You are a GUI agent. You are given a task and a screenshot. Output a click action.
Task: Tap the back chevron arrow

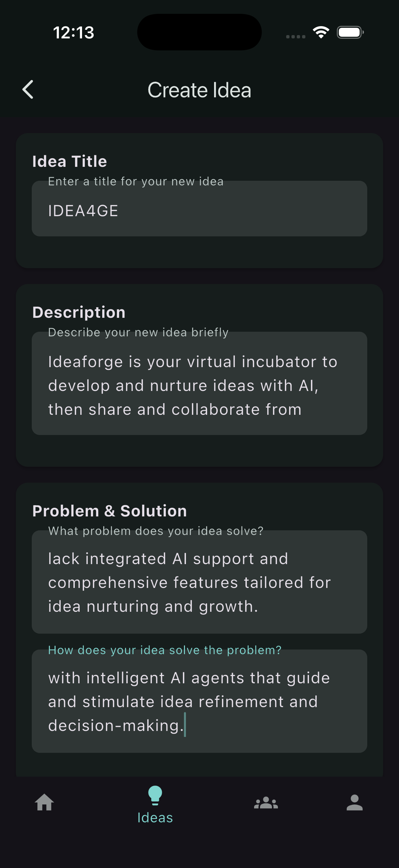pyautogui.click(x=28, y=90)
